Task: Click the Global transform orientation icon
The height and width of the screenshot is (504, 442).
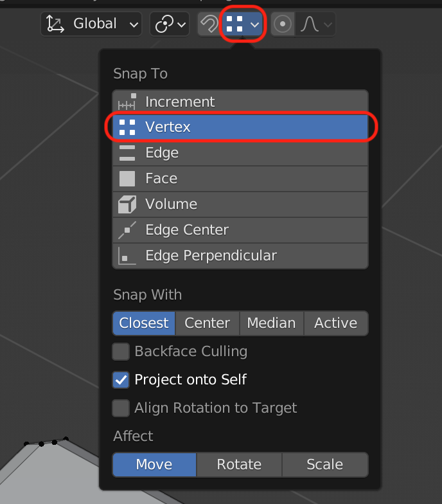Action: point(55,24)
